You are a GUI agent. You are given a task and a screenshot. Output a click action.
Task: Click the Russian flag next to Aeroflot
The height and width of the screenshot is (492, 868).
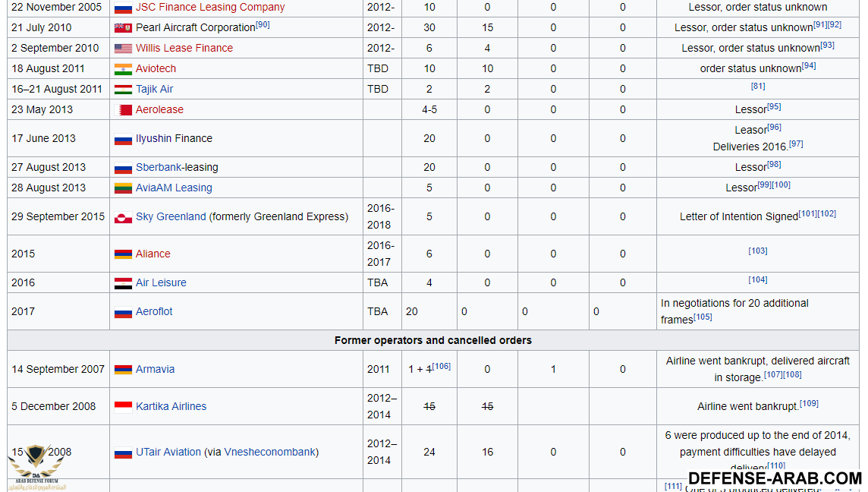123,312
